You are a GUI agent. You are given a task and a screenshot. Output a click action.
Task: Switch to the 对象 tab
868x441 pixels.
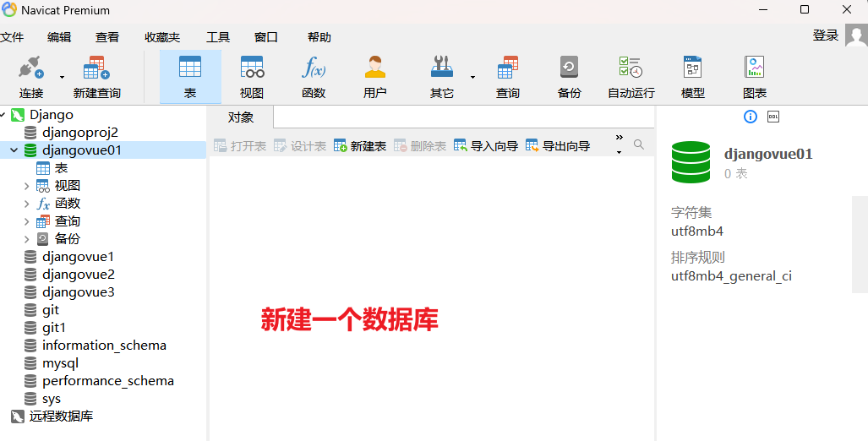pyautogui.click(x=241, y=117)
